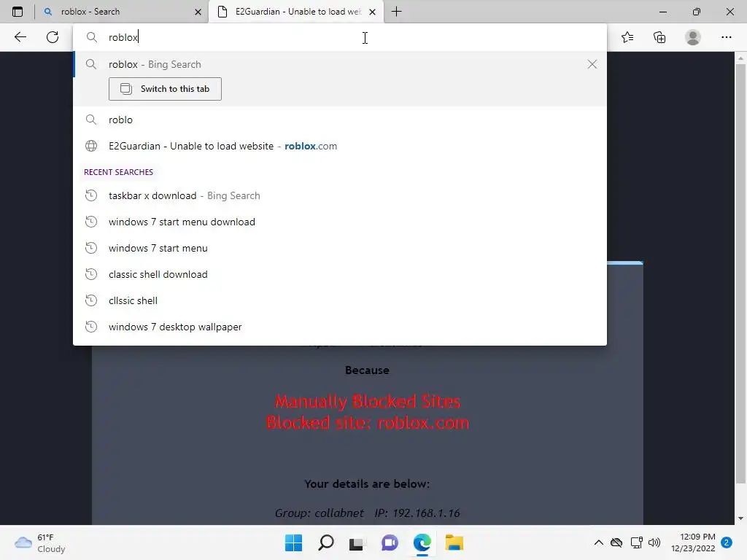
Task: Go back with the back arrow
Action: point(20,37)
